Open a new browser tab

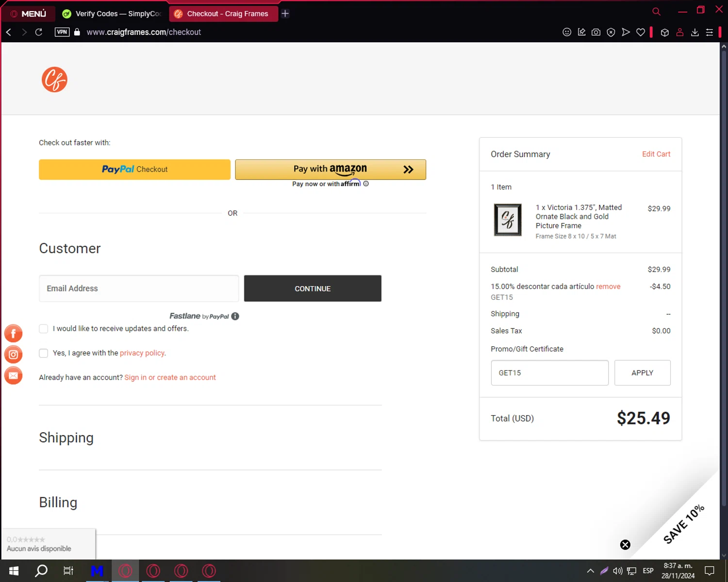(285, 14)
